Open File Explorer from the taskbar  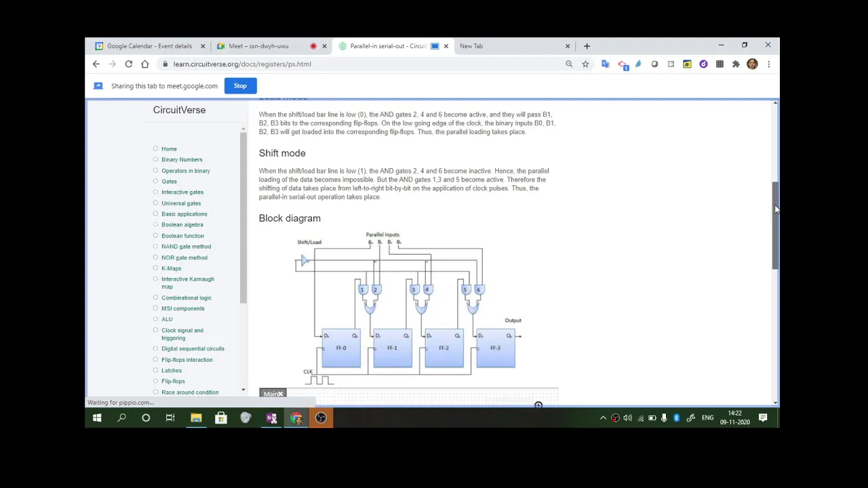196,418
